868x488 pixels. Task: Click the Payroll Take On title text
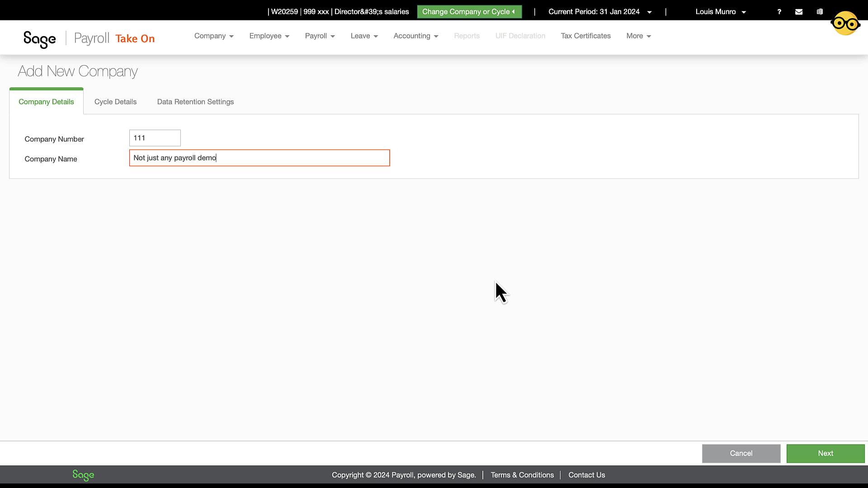(x=114, y=38)
